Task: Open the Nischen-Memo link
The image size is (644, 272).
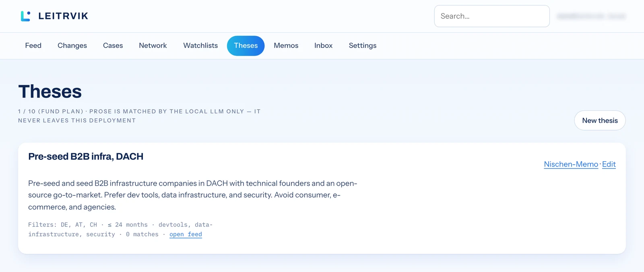Action: (x=571, y=164)
